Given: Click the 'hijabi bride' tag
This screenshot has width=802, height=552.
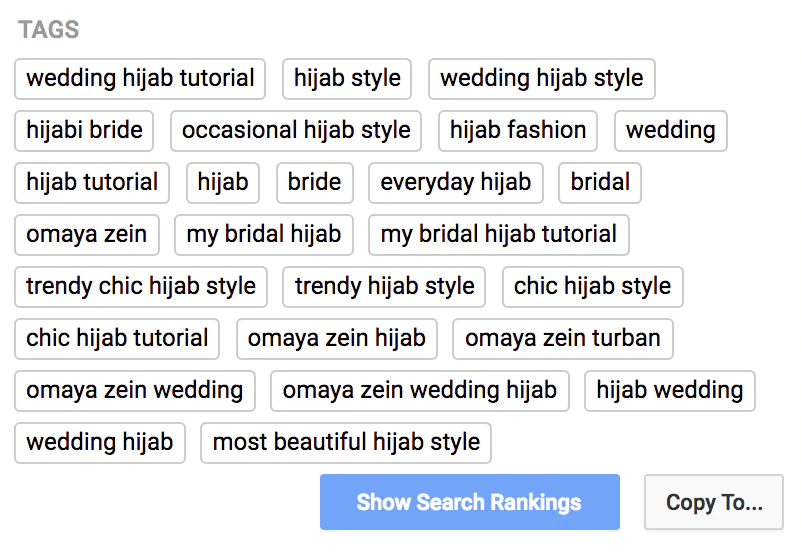Looking at the screenshot, I should [x=84, y=131].
